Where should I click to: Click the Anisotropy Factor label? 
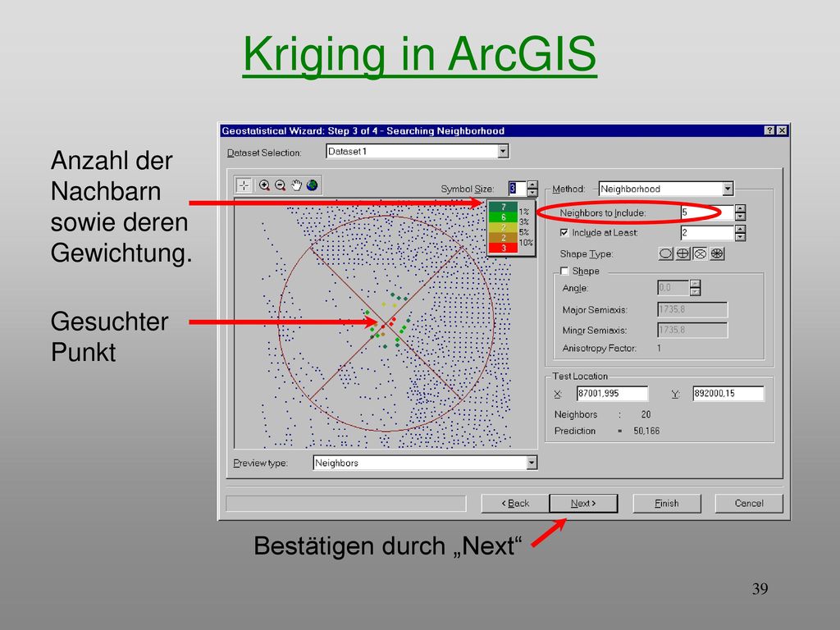(600, 348)
